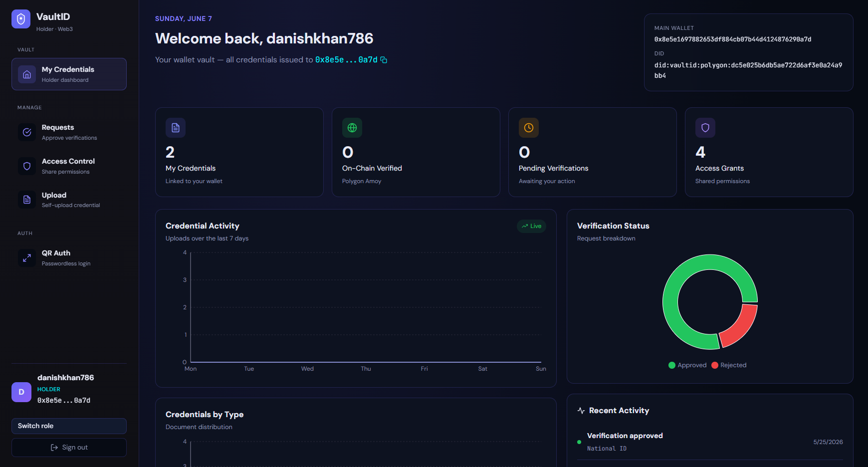
Task: Click the expand-arrows icon beside QR Auth
Action: tap(27, 258)
